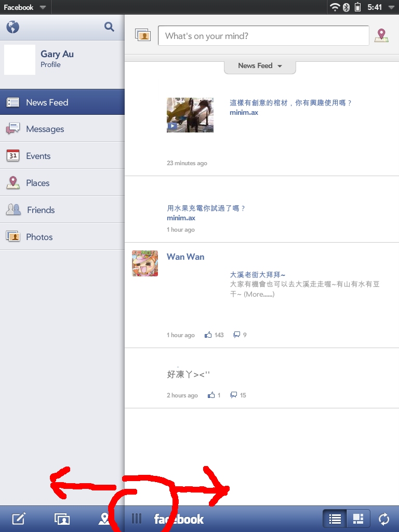Expand the (More......) text in Wan Wan's post
The height and width of the screenshot is (532, 399).
coord(259,294)
